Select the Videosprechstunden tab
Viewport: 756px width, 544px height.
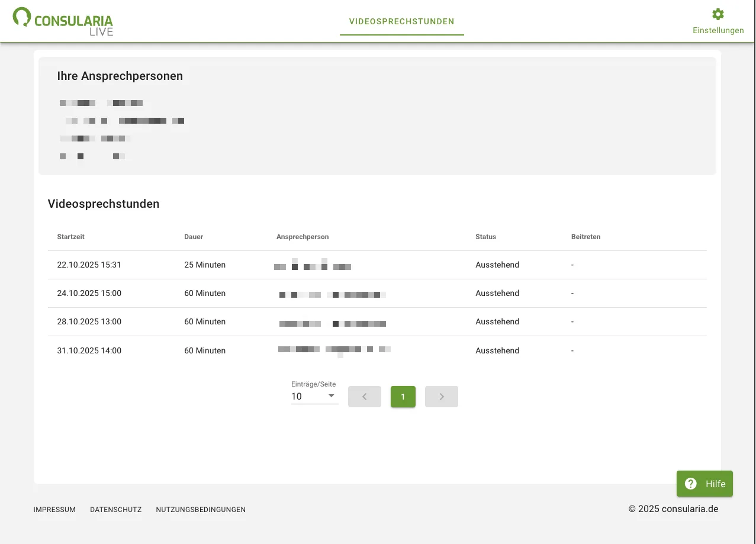(401, 22)
